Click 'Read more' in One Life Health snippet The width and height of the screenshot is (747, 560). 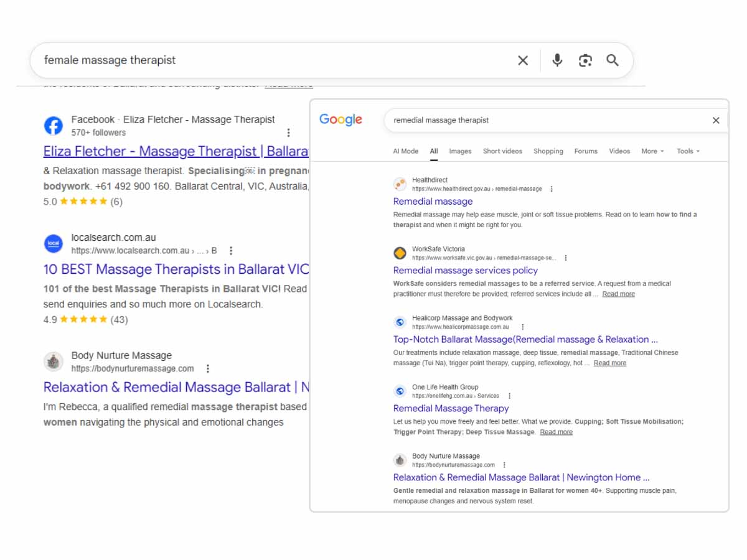[556, 432]
